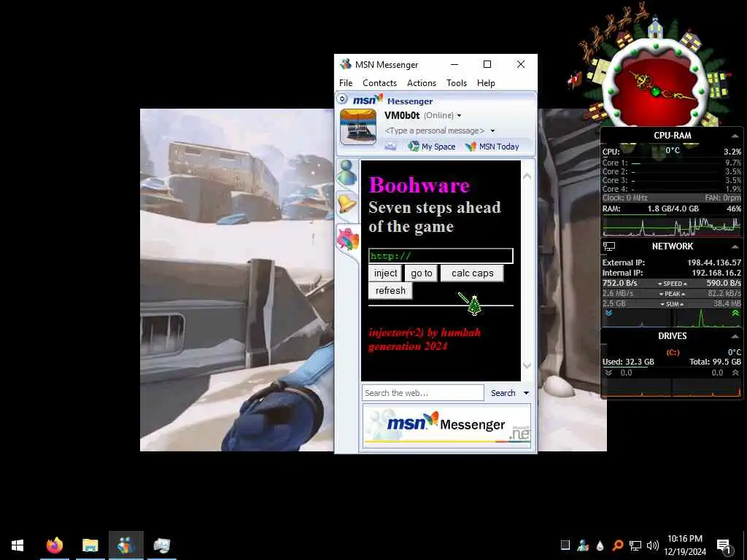Open the Online status dropdown arrow
Viewport: 747px width, 560px height.
point(460,116)
